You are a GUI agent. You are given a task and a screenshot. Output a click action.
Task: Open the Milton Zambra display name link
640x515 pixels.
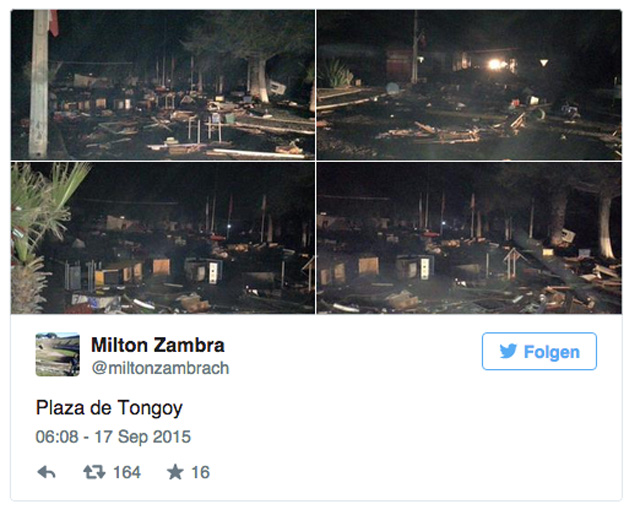[158, 345]
